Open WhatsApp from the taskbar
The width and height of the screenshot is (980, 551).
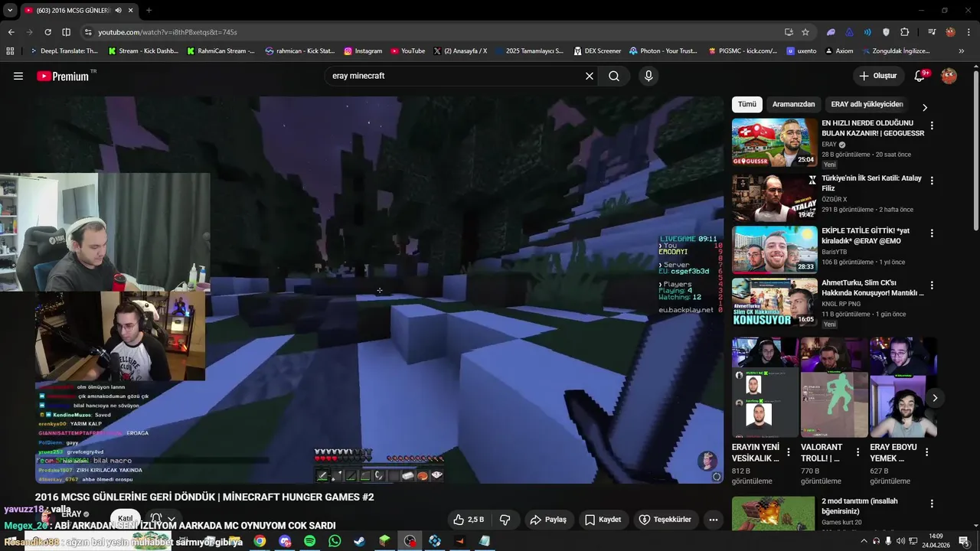335,541
